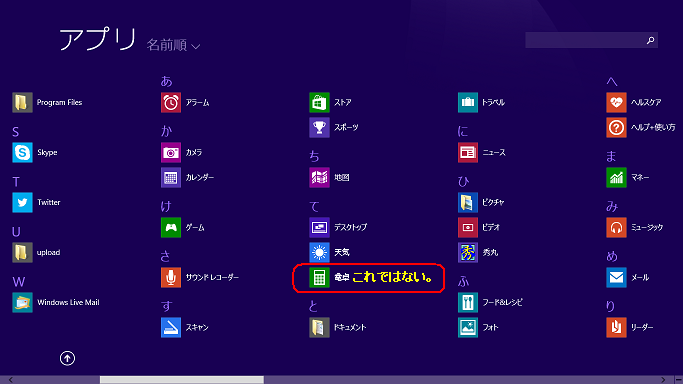Launch the Twitter app tile
Viewport: 683px width, 384px height.
22,202
